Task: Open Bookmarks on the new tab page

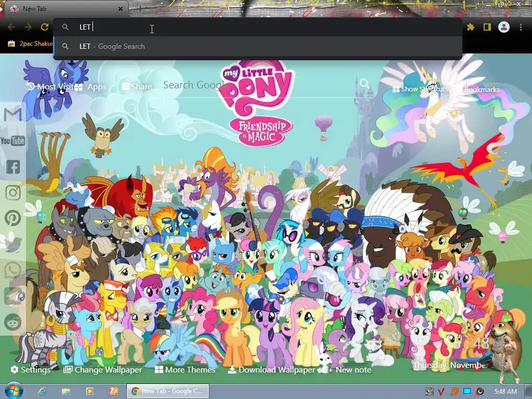Action: click(481, 89)
